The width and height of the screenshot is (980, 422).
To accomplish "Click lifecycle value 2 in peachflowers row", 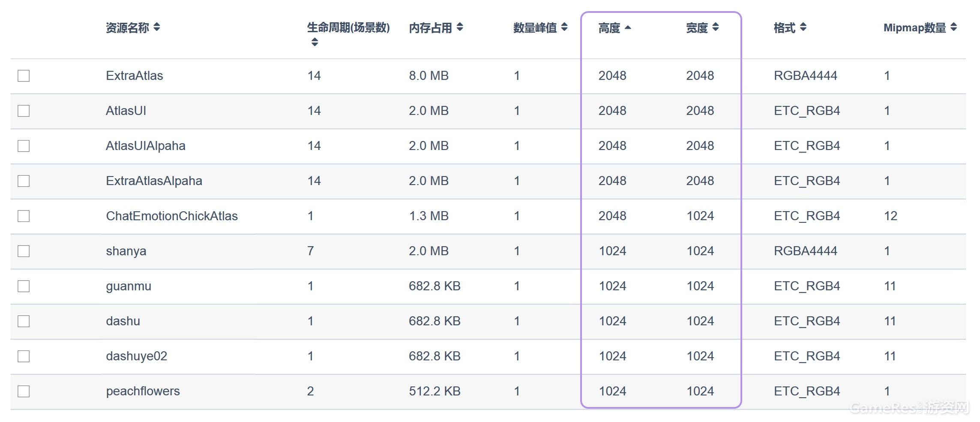I will [311, 391].
